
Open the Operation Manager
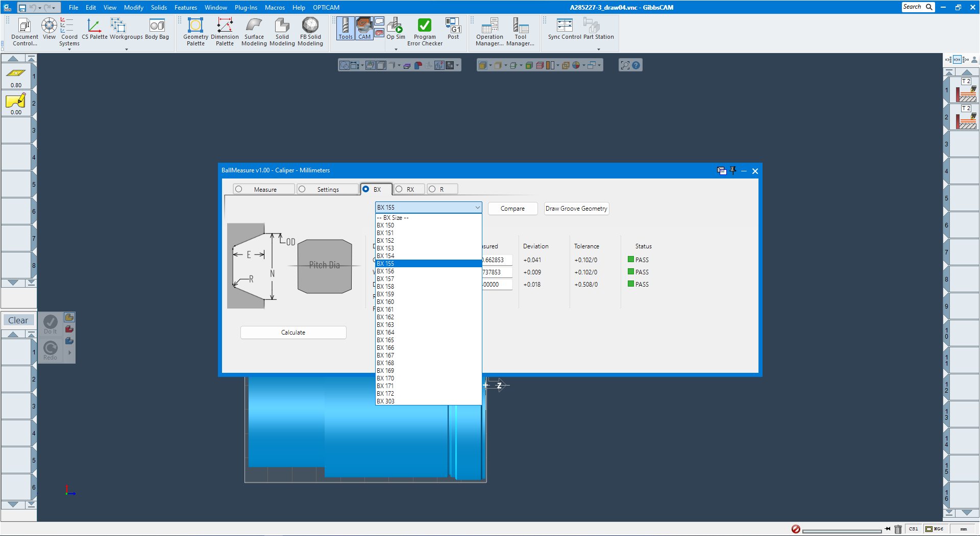coord(489,30)
